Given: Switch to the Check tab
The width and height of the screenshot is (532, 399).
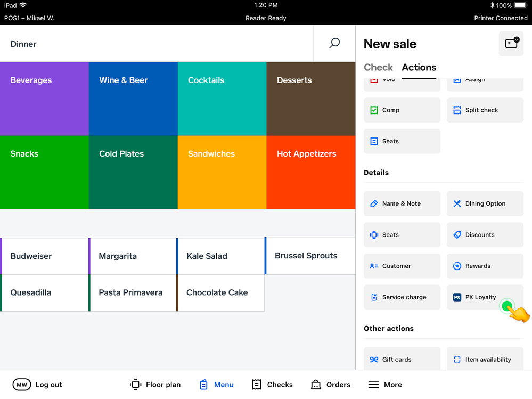Looking at the screenshot, I should (378, 68).
